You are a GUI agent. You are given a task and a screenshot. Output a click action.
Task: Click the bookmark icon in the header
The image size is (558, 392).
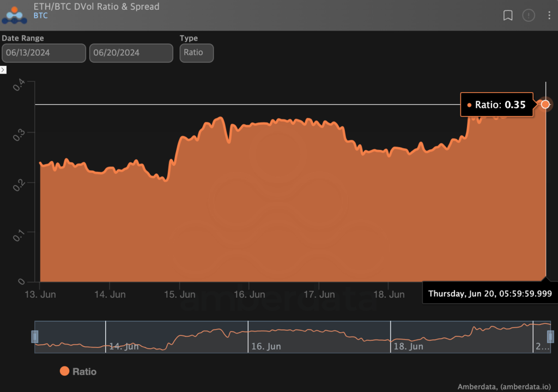pos(508,15)
